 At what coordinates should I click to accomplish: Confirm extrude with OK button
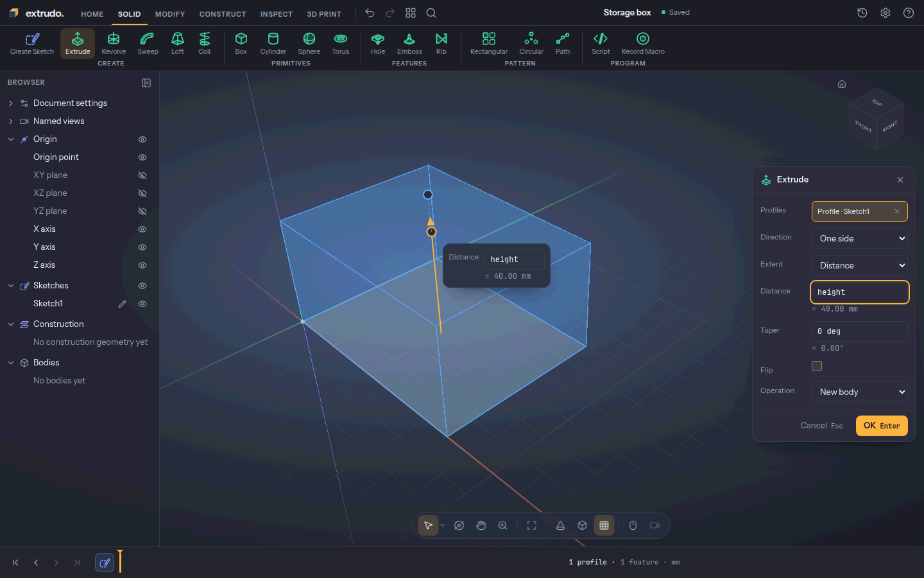(x=882, y=426)
